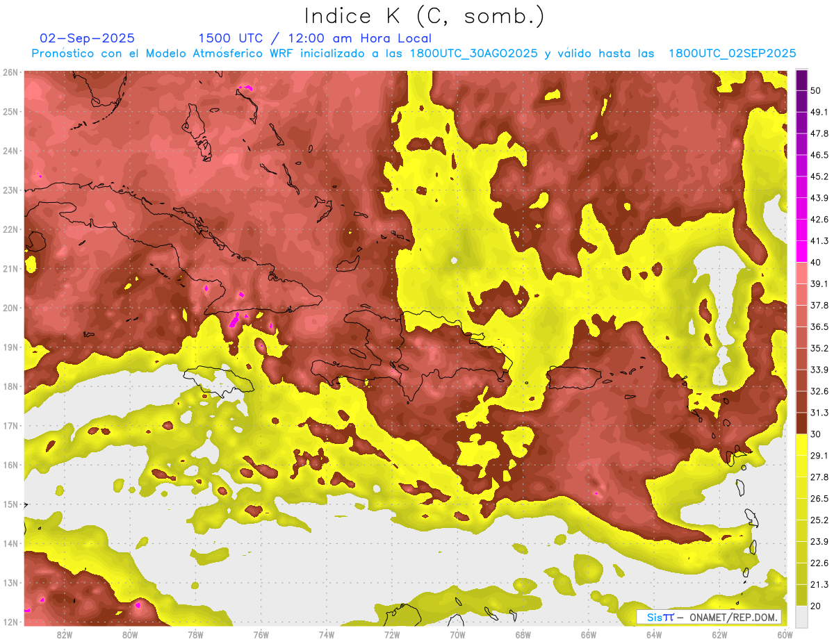This screenshot has height=644, width=834.
Task: Click the colorbar value "47.8"
Action: coord(819,133)
